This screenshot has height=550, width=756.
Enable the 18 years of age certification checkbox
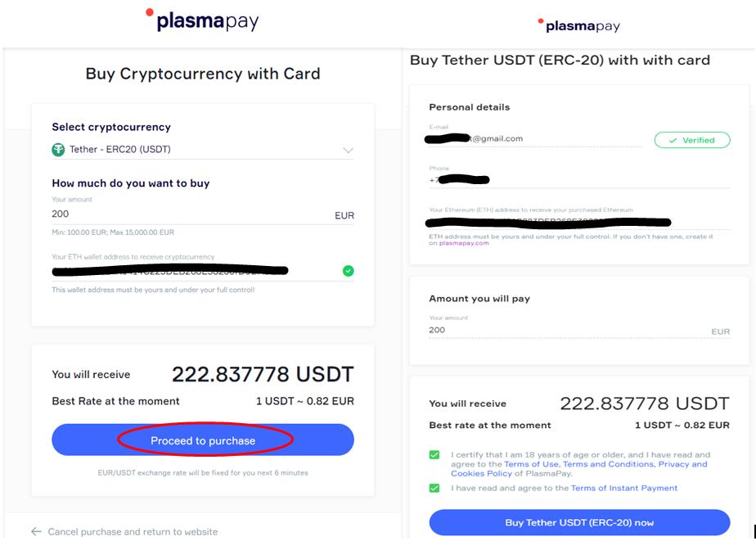coord(433,456)
